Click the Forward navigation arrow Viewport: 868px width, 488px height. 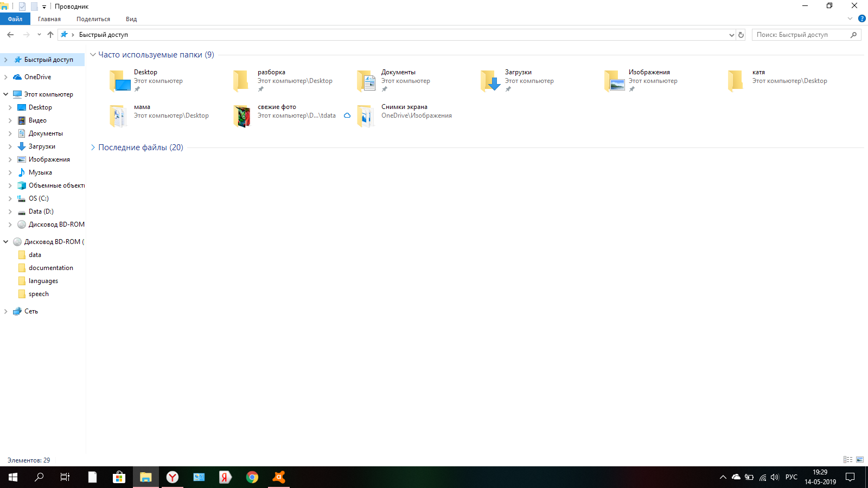(x=26, y=35)
